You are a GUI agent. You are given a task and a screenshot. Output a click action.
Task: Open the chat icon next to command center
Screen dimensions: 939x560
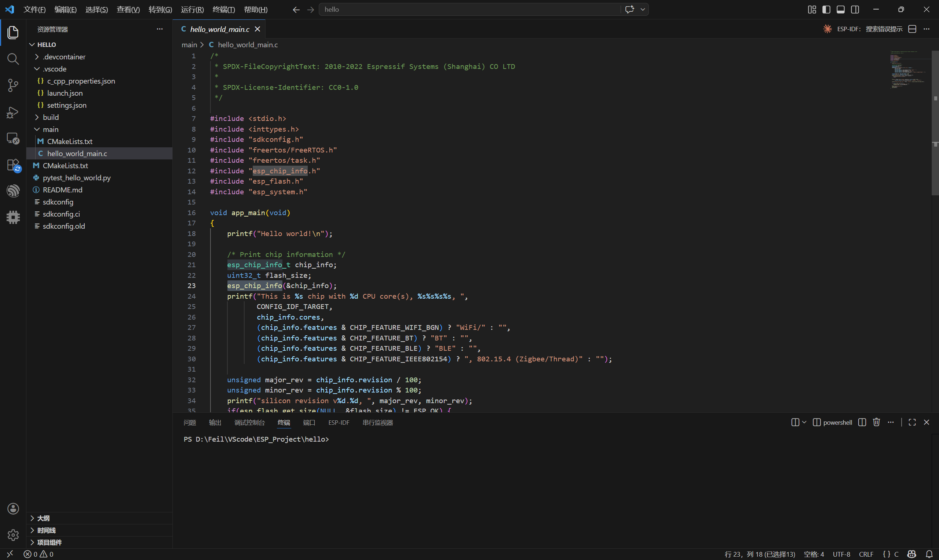629,10
